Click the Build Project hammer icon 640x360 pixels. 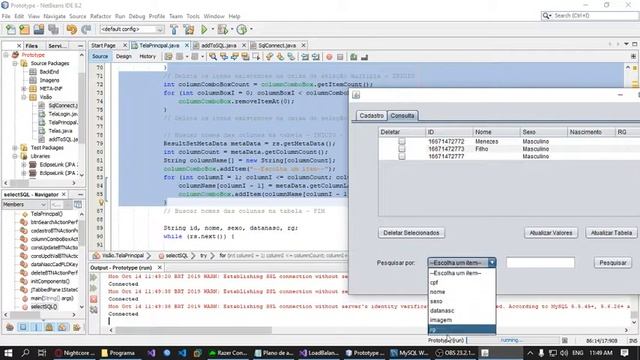[174, 29]
